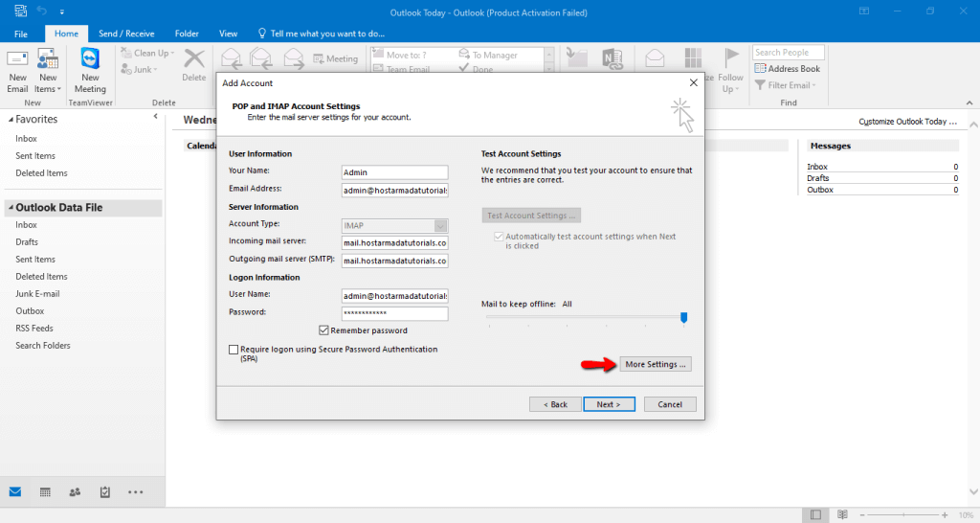The image size is (980, 523).
Task: Switch to Tasks view icon
Action: click(105, 492)
